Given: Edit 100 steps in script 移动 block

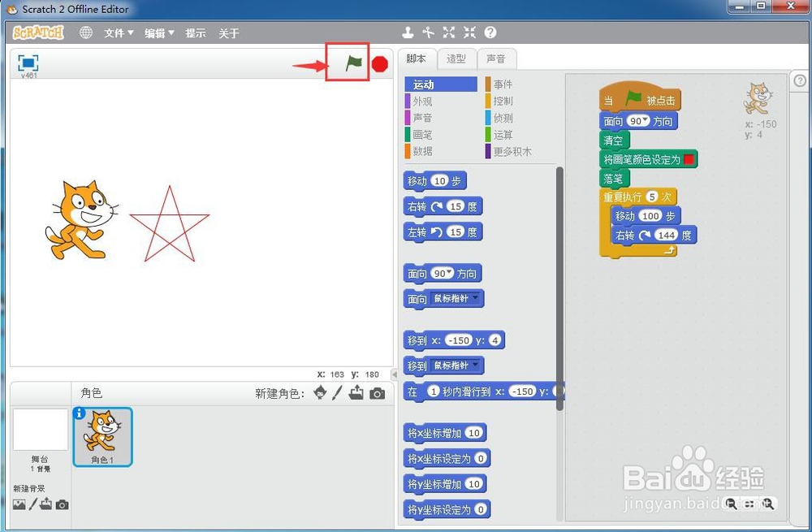Looking at the screenshot, I should point(650,216).
